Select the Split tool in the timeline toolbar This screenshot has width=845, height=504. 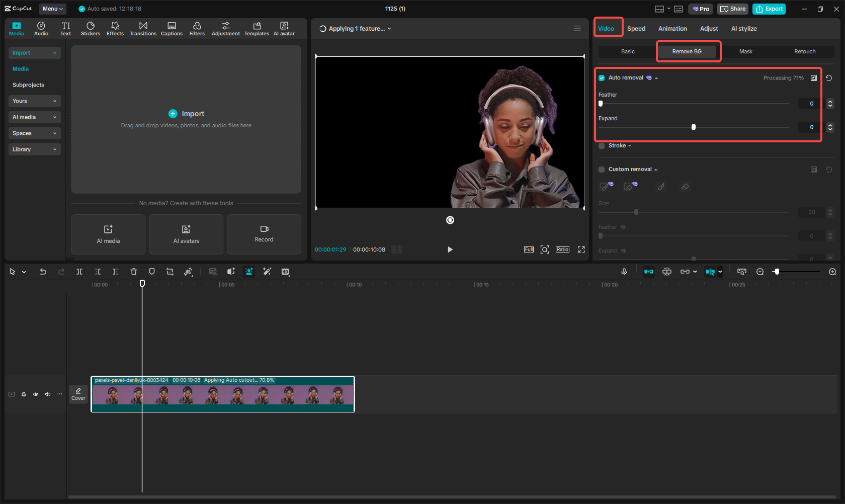(79, 272)
